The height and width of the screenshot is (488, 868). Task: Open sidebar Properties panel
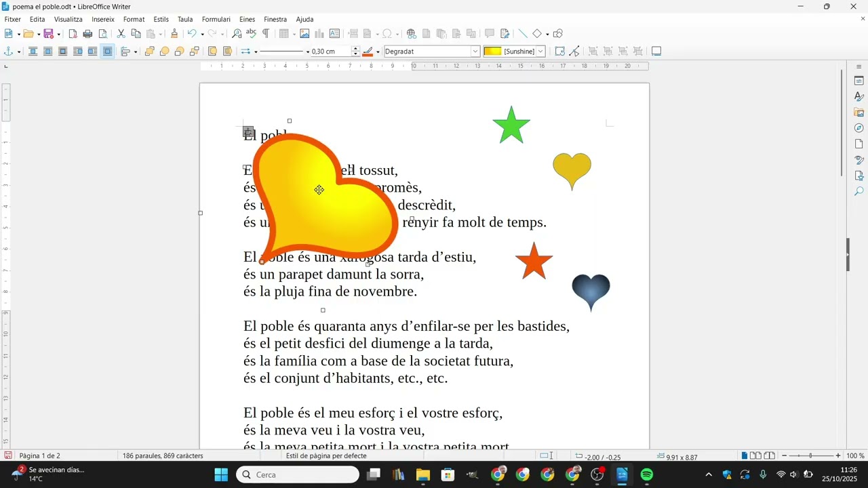coord(859,81)
